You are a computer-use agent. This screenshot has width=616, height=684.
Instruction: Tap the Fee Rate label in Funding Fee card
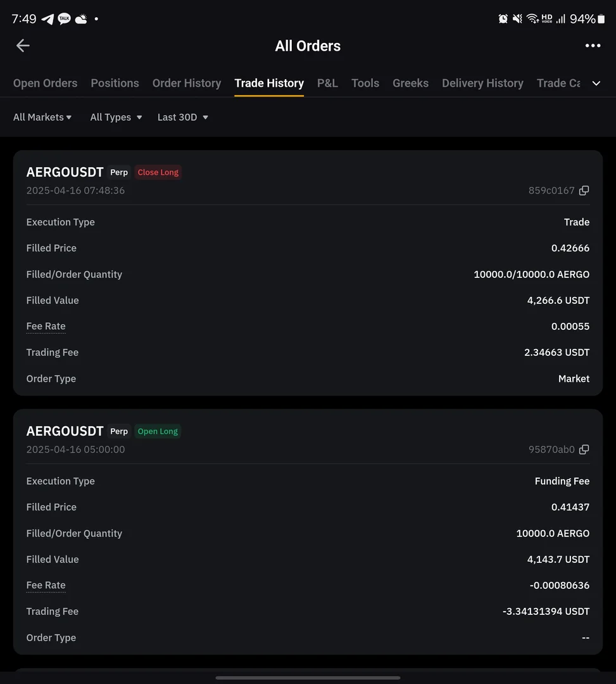coord(46,585)
